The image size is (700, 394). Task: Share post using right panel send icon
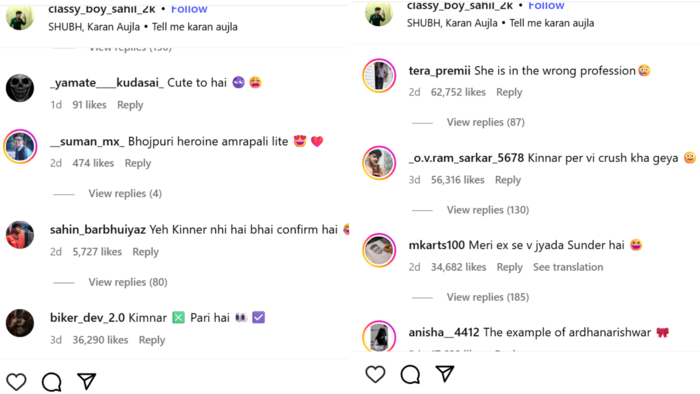coord(445,374)
